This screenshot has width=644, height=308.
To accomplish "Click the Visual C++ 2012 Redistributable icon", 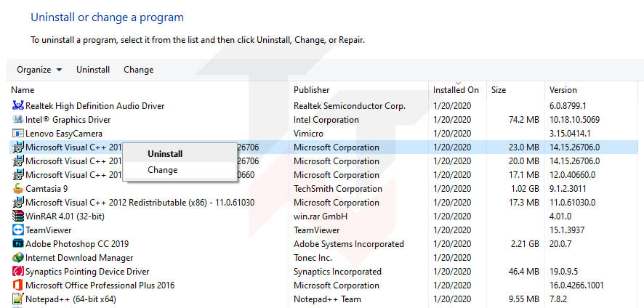I will [17, 203].
